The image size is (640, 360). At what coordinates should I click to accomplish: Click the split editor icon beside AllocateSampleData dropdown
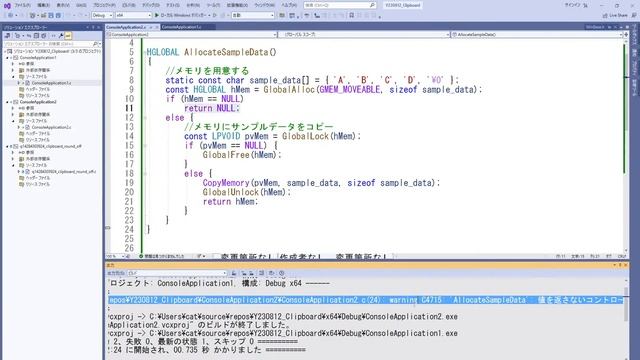[x=626, y=35]
